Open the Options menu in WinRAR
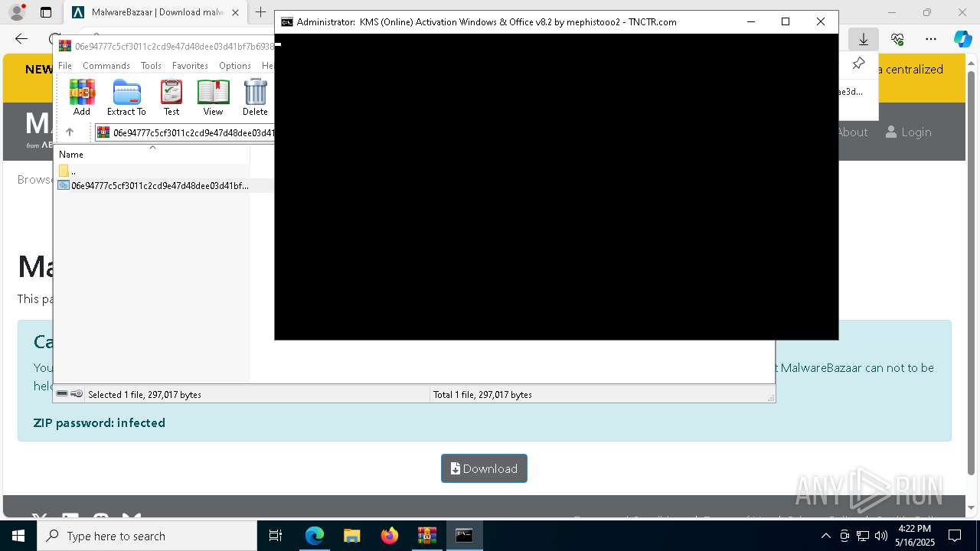 [235, 66]
